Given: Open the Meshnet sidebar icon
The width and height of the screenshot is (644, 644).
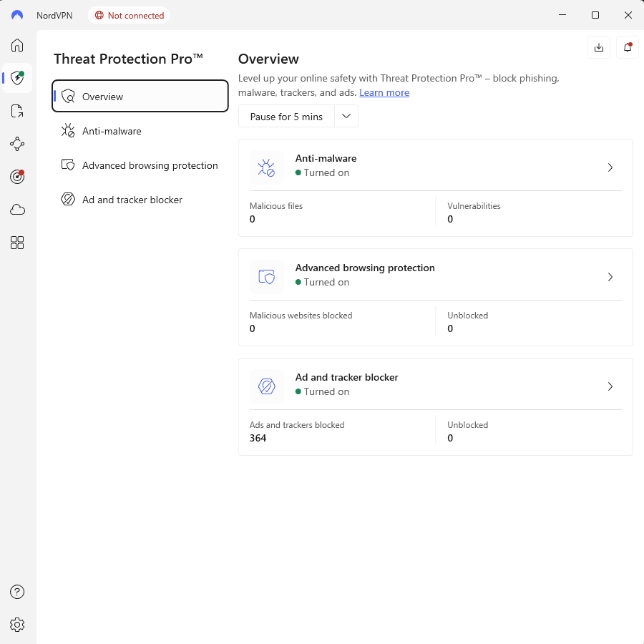Looking at the screenshot, I should point(17,144).
